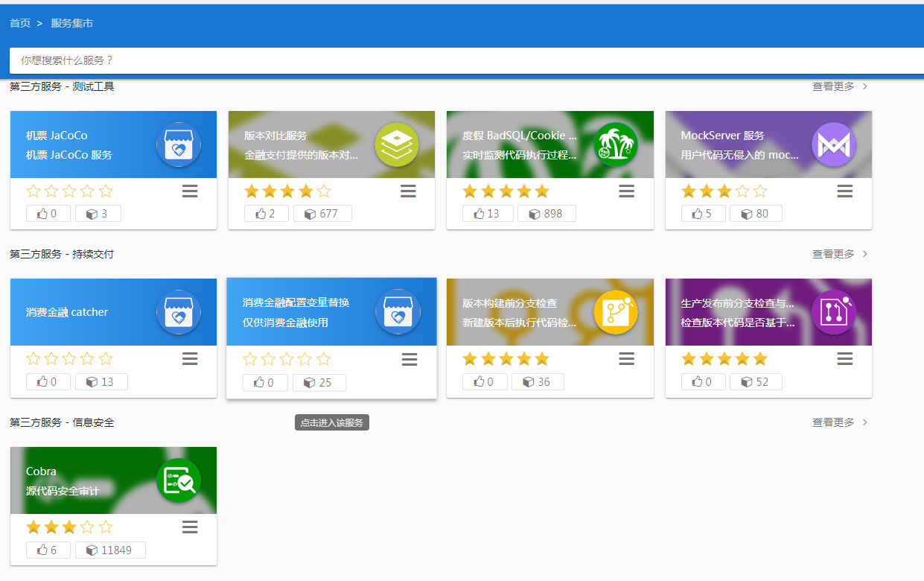Screen dimensions: 924x581
Task: Set fifth star rating on 消费金融 catcher
Action: point(106,359)
